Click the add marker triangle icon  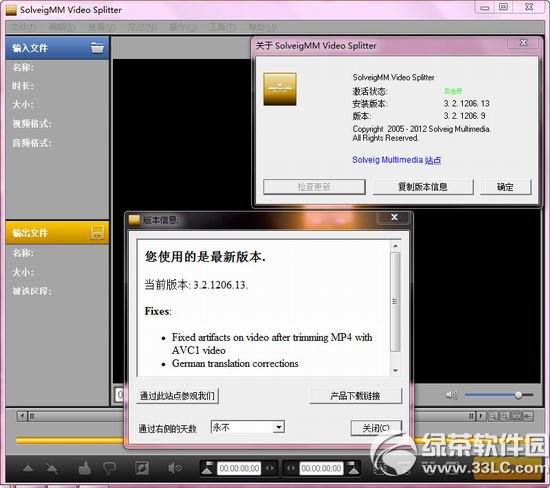click(x=28, y=468)
